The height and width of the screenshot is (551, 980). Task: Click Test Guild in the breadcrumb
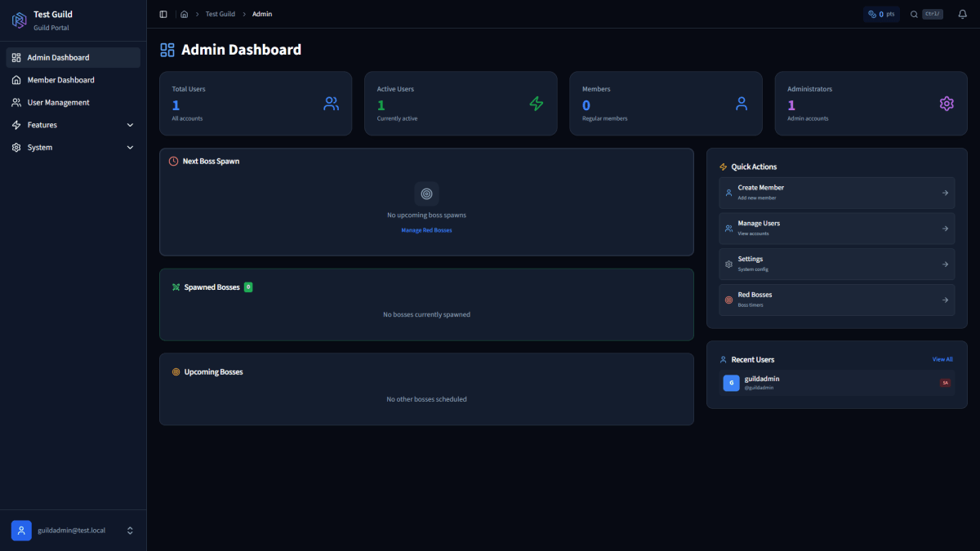220,14
